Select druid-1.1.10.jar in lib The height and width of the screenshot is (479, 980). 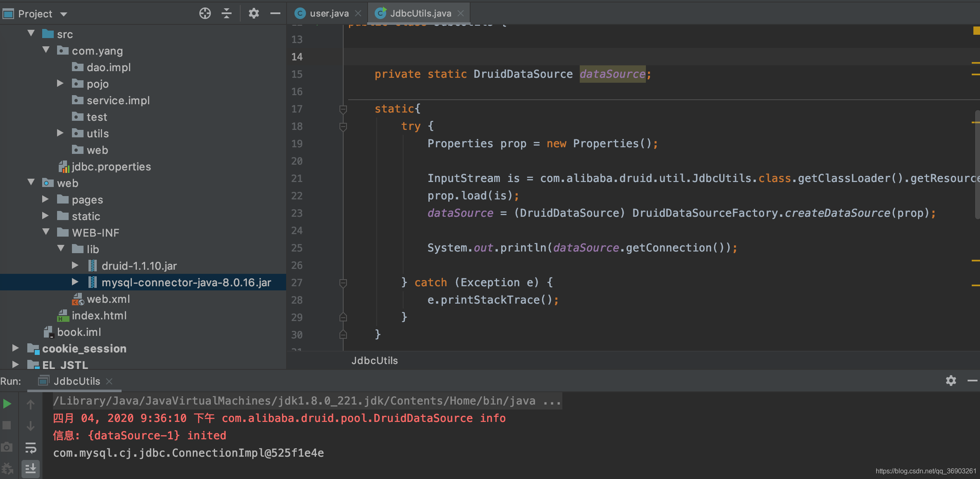[139, 266]
